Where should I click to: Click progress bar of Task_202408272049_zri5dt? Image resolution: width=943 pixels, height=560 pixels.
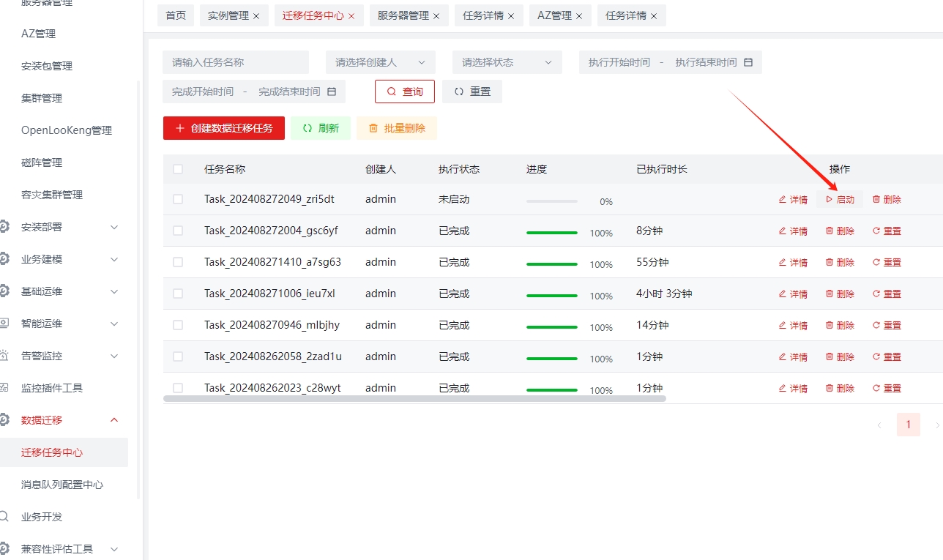tap(552, 201)
